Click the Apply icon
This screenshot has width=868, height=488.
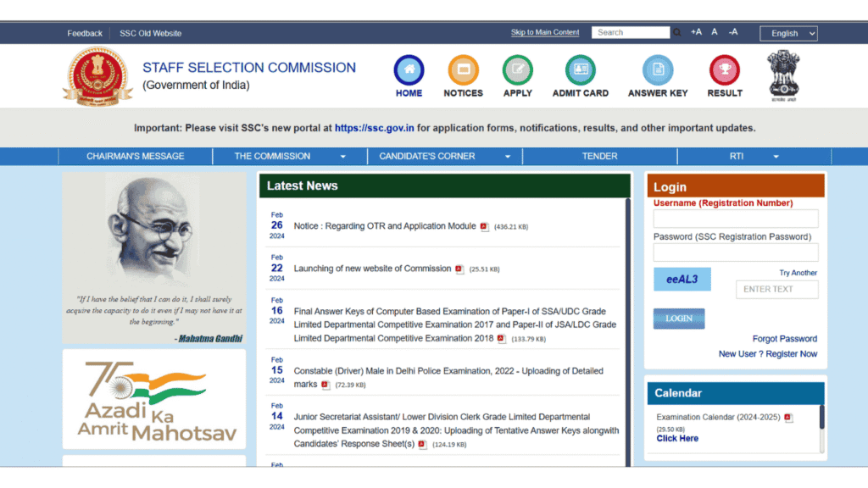pos(518,69)
